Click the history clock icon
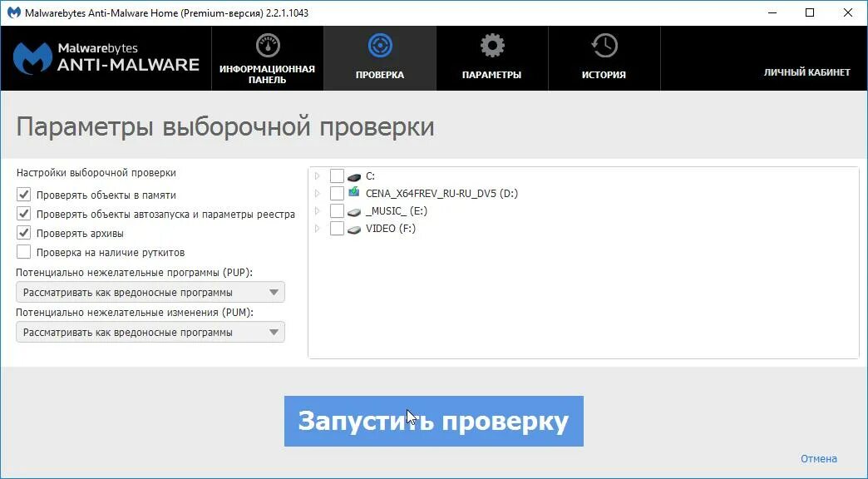The image size is (868, 479). (604, 46)
